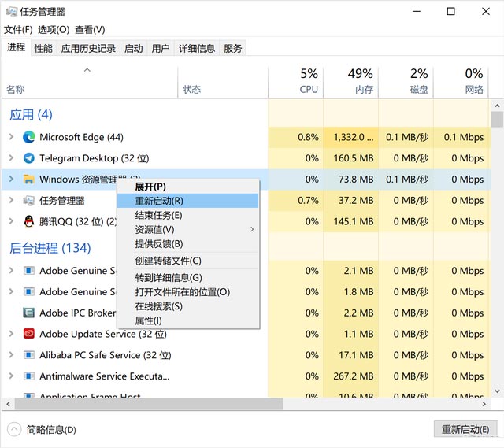Choose 属性(I) in context menu
Image resolution: width=504 pixels, height=448 pixels.
(x=187, y=320)
